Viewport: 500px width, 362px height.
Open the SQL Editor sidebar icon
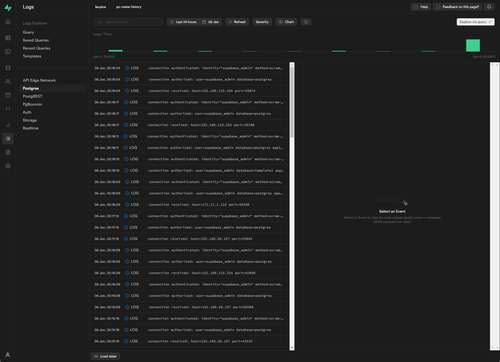coord(8,52)
